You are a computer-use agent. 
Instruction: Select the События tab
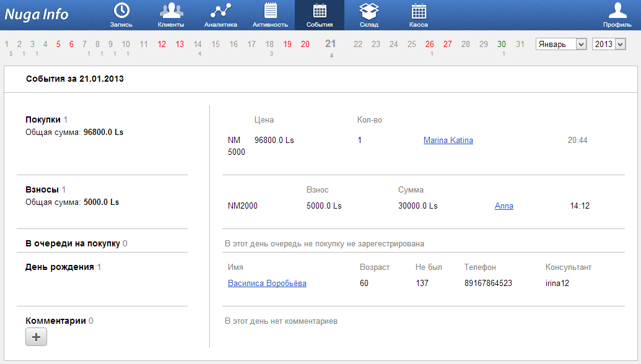pyautogui.click(x=320, y=15)
